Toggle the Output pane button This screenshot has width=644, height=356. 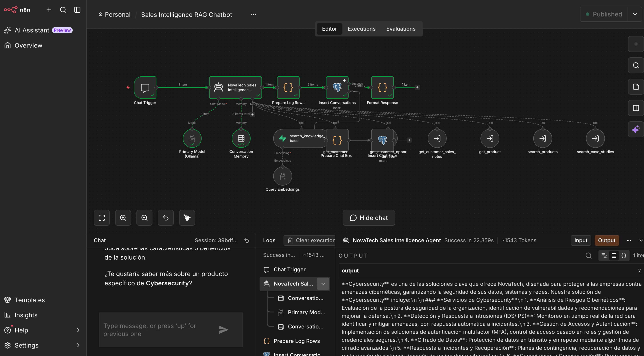coord(606,240)
